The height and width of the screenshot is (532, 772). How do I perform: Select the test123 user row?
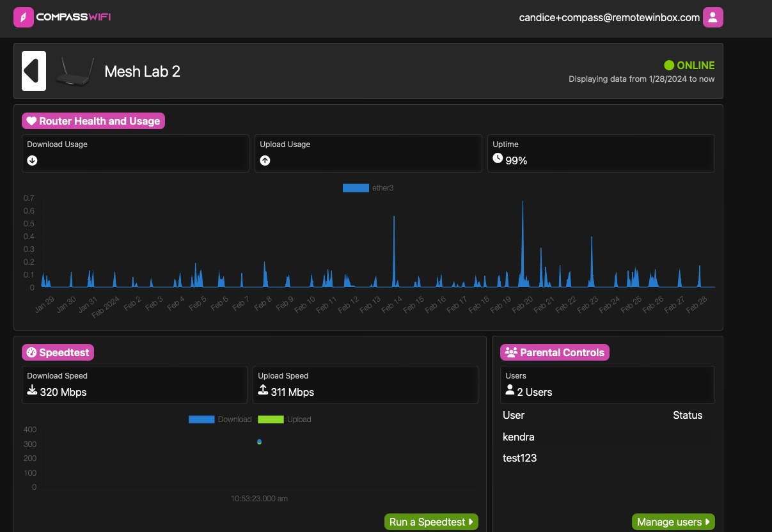click(521, 458)
